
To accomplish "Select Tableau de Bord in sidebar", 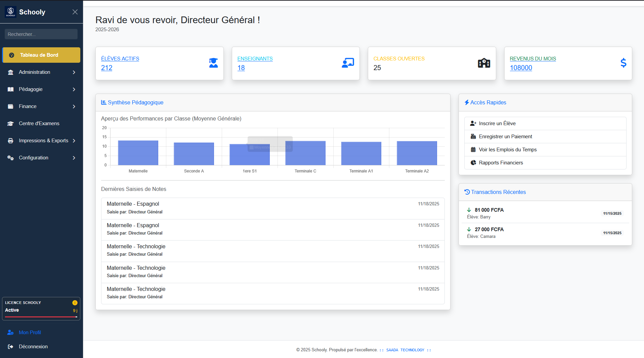I will click(41, 55).
